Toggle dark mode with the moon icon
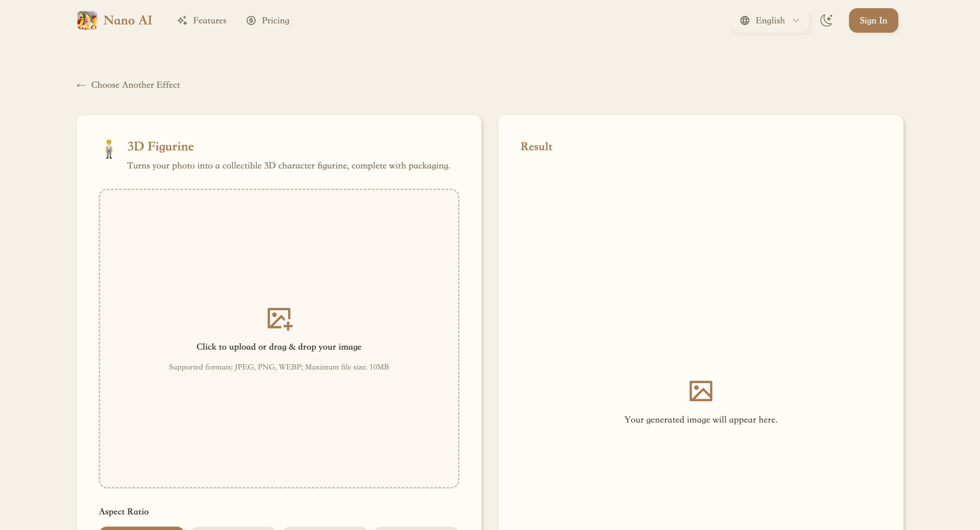980x530 pixels. coord(826,20)
